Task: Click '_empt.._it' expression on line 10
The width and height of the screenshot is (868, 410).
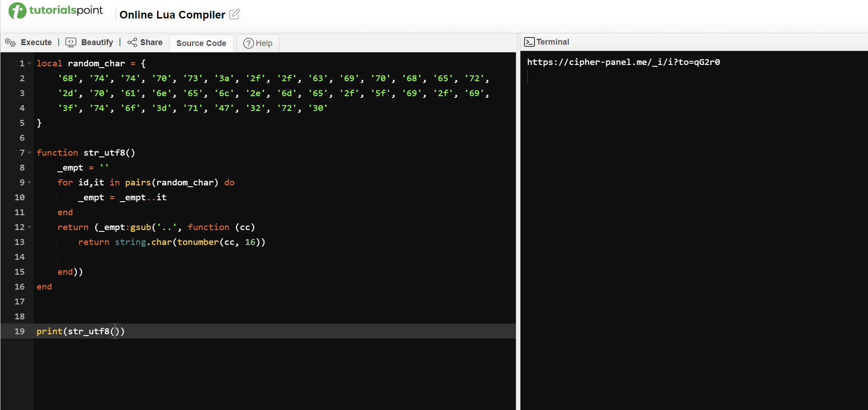Action: click(x=143, y=198)
